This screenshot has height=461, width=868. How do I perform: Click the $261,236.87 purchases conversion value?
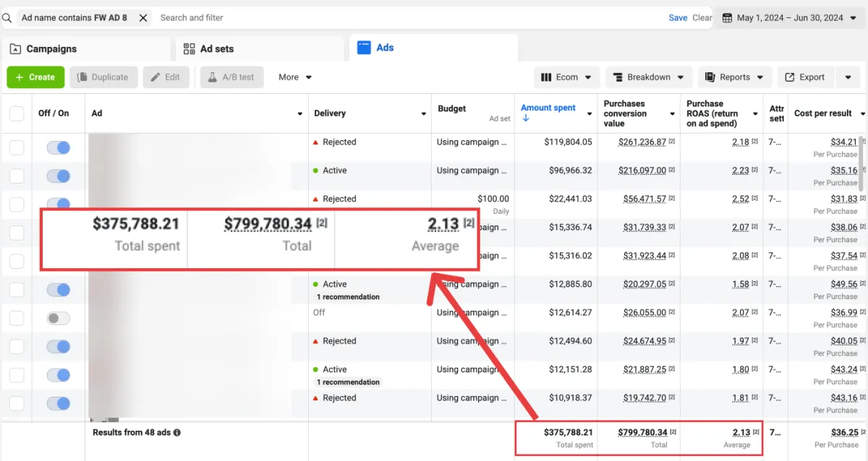click(642, 142)
